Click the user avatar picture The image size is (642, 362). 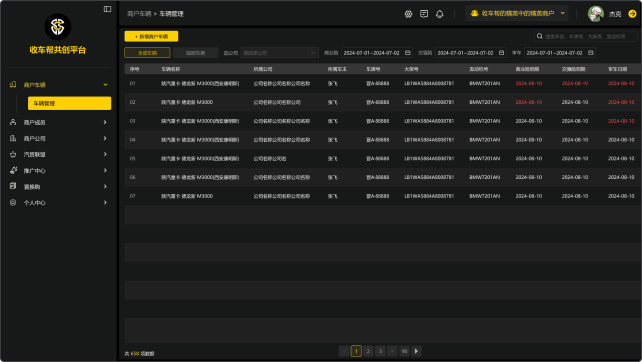(x=596, y=14)
